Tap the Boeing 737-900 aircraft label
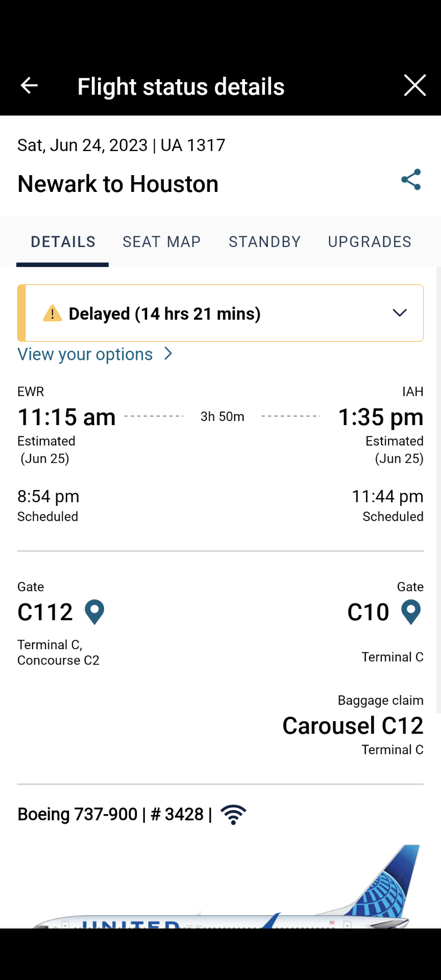441x980 pixels. click(78, 815)
